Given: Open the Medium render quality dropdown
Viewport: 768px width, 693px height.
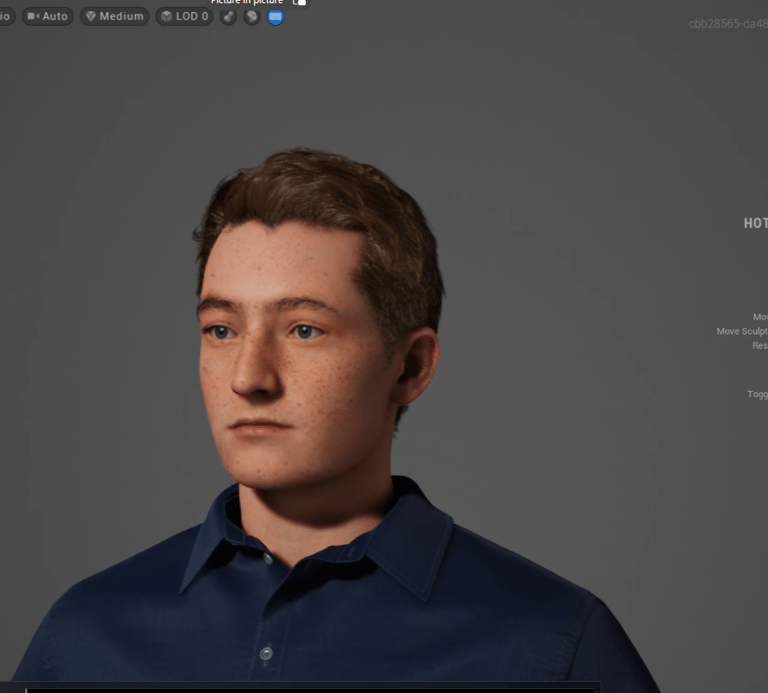Looking at the screenshot, I should [x=115, y=17].
